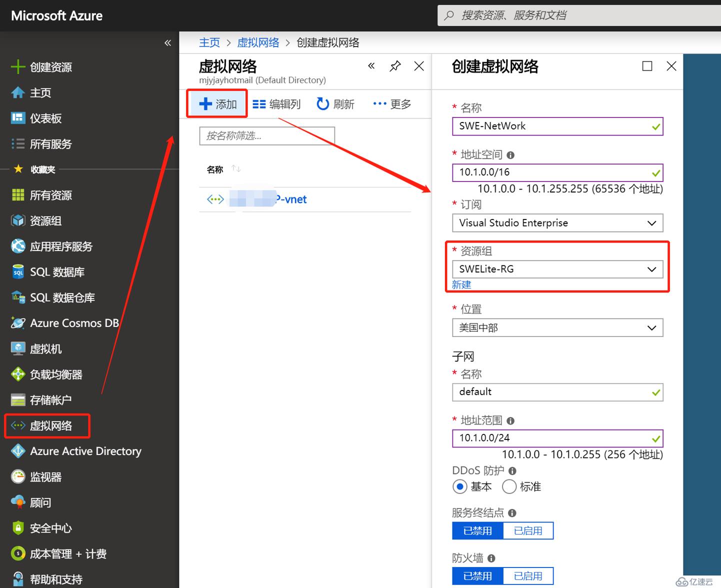Click Refresh (刷新) in the toolbar

tap(335, 104)
